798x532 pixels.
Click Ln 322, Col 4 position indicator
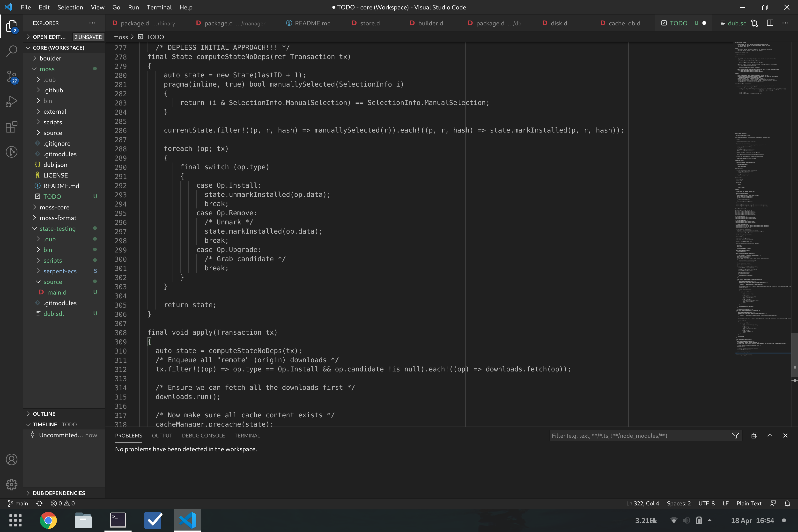click(x=643, y=503)
